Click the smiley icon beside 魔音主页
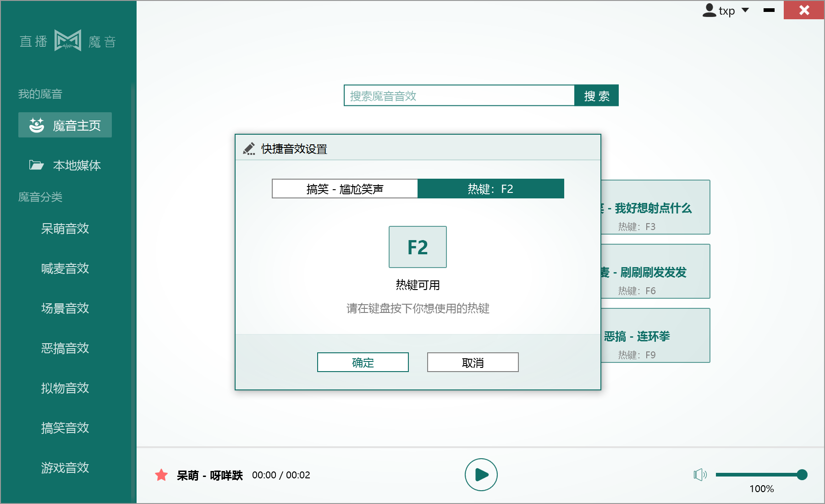 tap(37, 125)
